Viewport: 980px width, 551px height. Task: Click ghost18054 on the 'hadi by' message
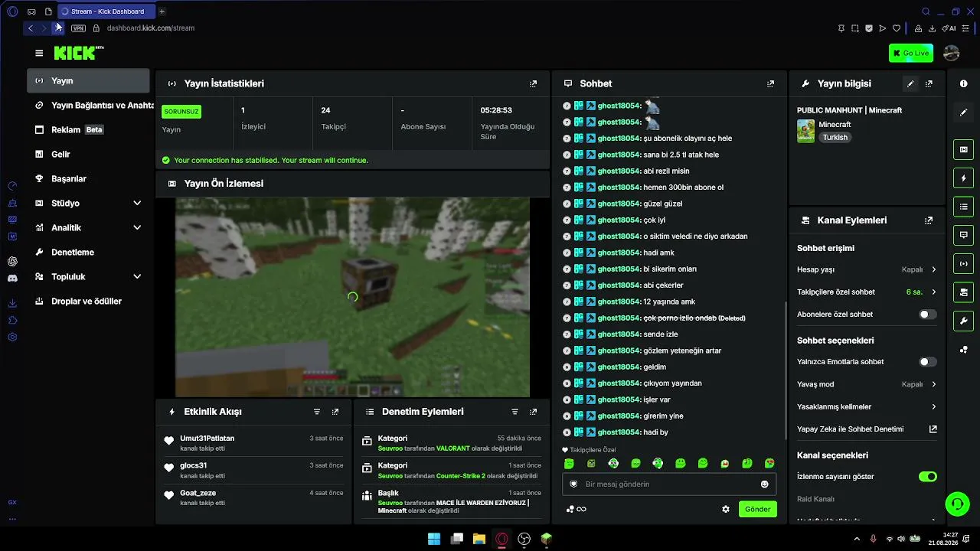coord(619,432)
